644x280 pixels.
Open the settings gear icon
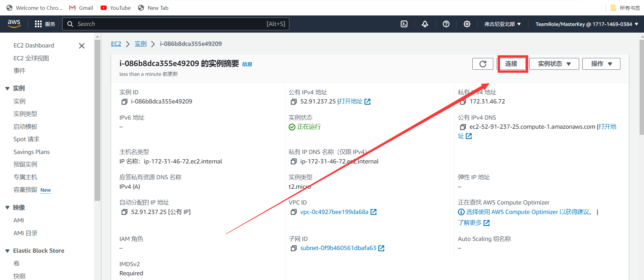467,24
